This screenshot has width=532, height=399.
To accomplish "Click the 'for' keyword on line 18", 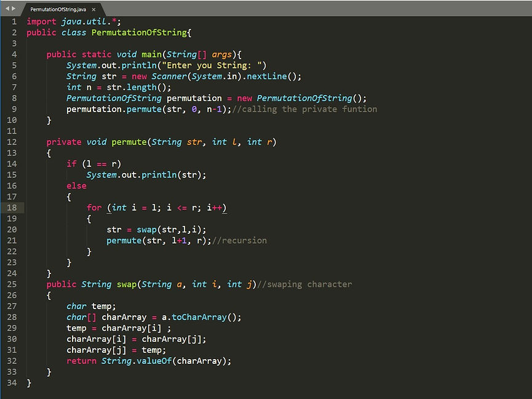I will point(94,208).
